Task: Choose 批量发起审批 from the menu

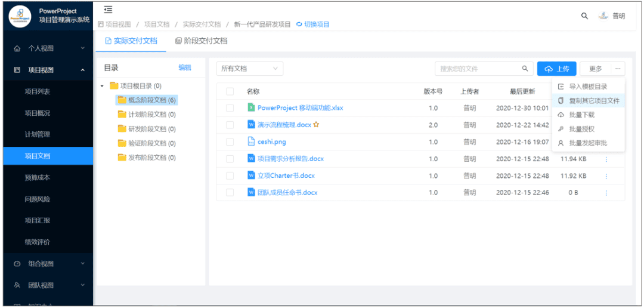Action: click(x=588, y=143)
